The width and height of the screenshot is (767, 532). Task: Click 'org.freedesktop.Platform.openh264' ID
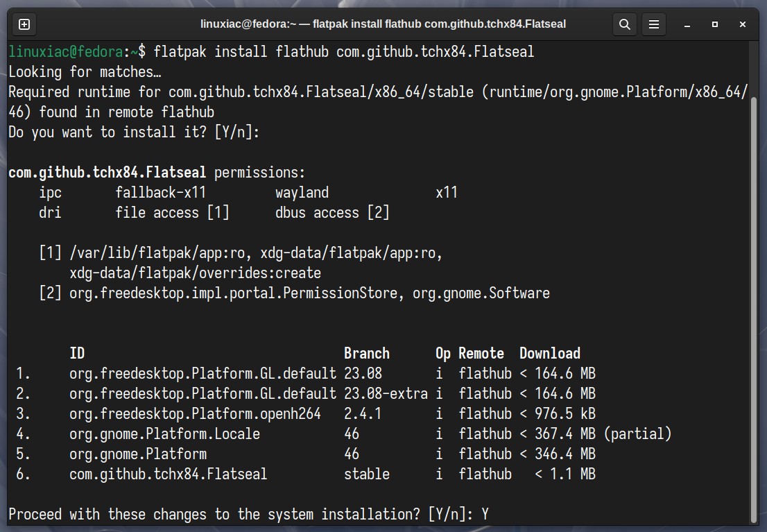pyautogui.click(x=195, y=413)
